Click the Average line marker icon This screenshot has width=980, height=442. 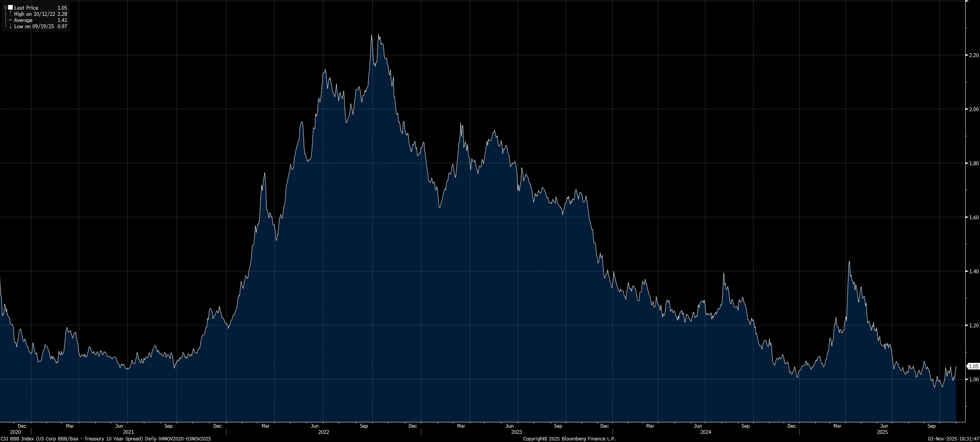[x=10, y=20]
